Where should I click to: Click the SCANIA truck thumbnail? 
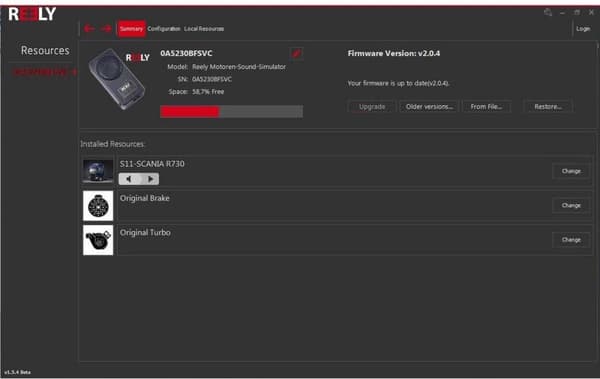click(98, 171)
